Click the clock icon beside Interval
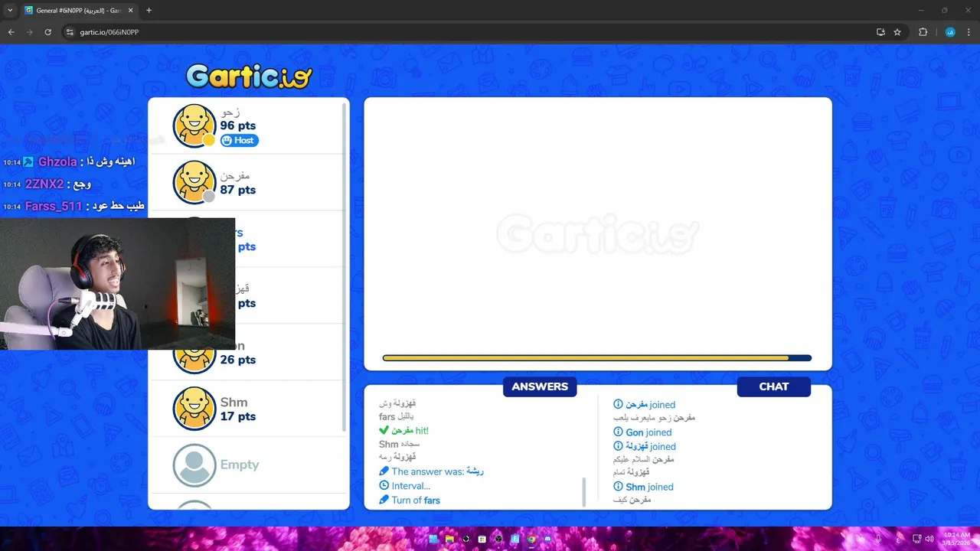The image size is (980, 551). [384, 485]
